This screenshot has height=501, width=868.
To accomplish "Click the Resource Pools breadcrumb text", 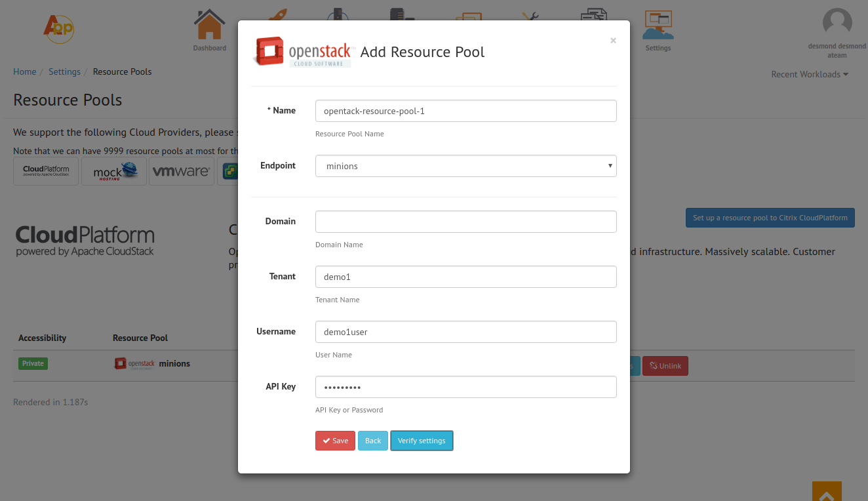I will (122, 71).
